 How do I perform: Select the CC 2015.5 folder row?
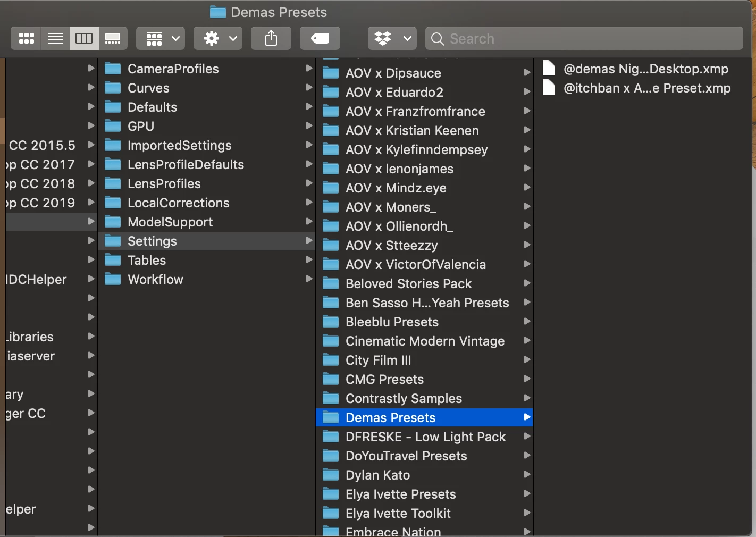click(51, 145)
